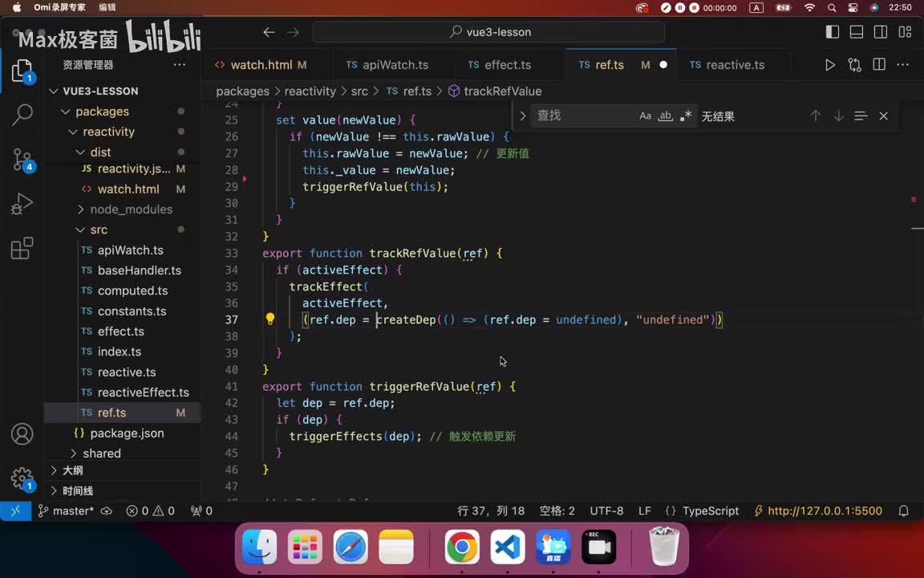Open Safari from the Dock

click(x=351, y=547)
